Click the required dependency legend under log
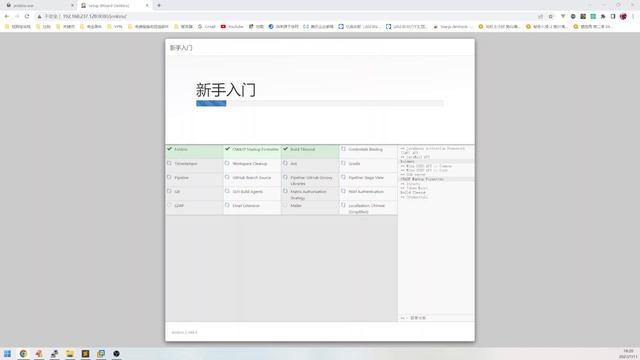This screenshot has width=640, height=360. (x=413, y=318)
